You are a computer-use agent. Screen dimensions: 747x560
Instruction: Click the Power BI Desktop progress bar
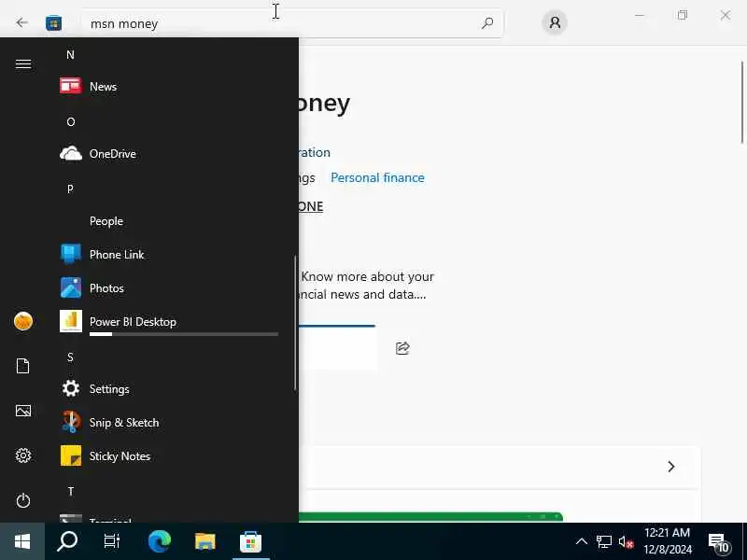184,334
